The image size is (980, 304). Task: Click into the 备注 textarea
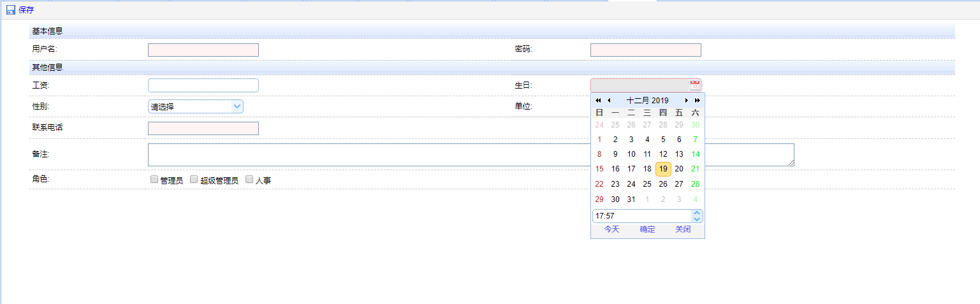471,155
